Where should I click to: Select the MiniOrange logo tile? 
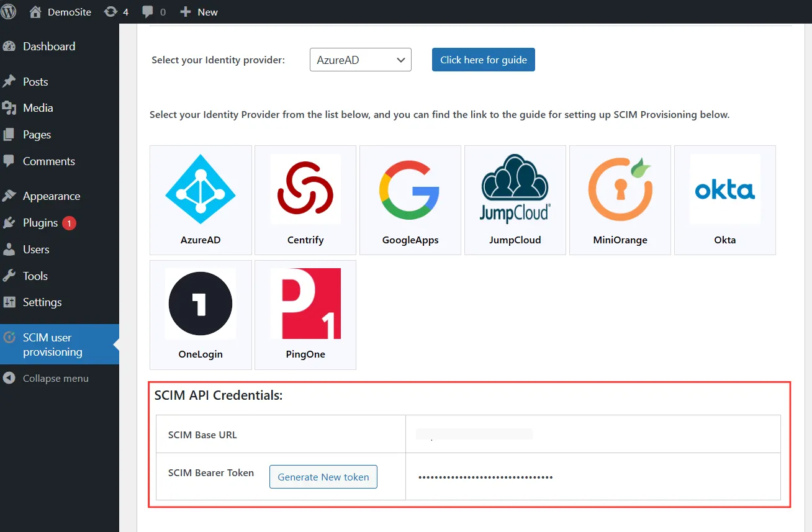[x=620, y=200]
